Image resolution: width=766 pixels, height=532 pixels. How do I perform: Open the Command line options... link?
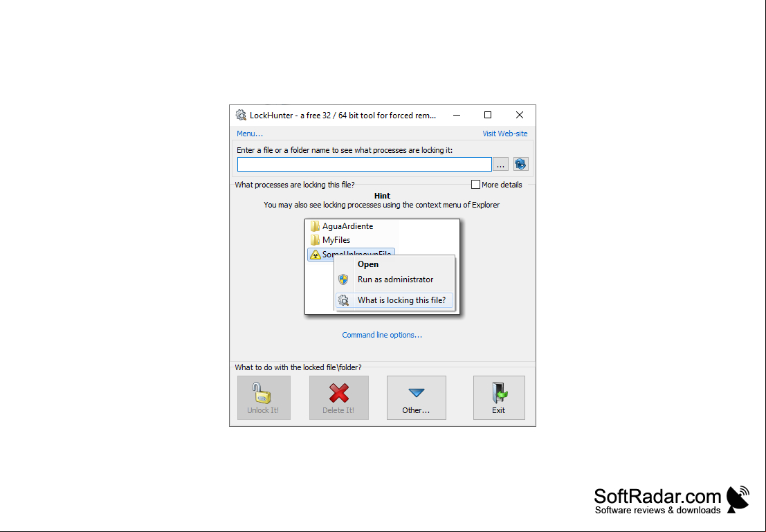pos(382,335)
